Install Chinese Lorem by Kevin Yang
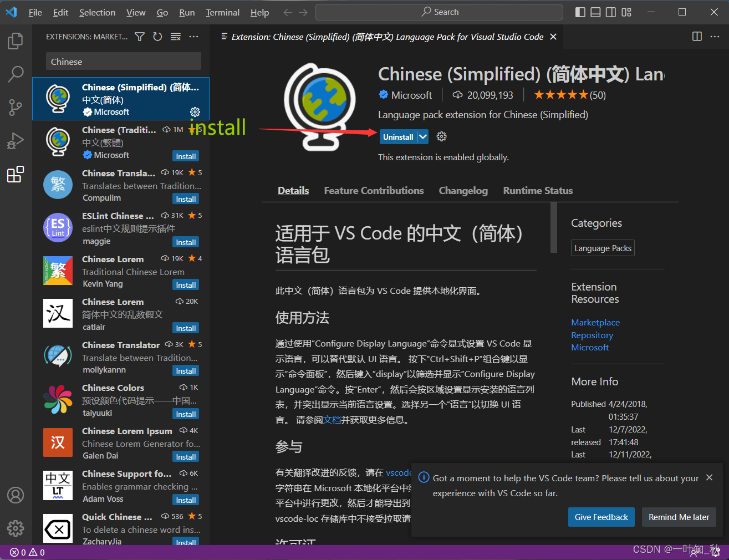 [x=186, y=285]
